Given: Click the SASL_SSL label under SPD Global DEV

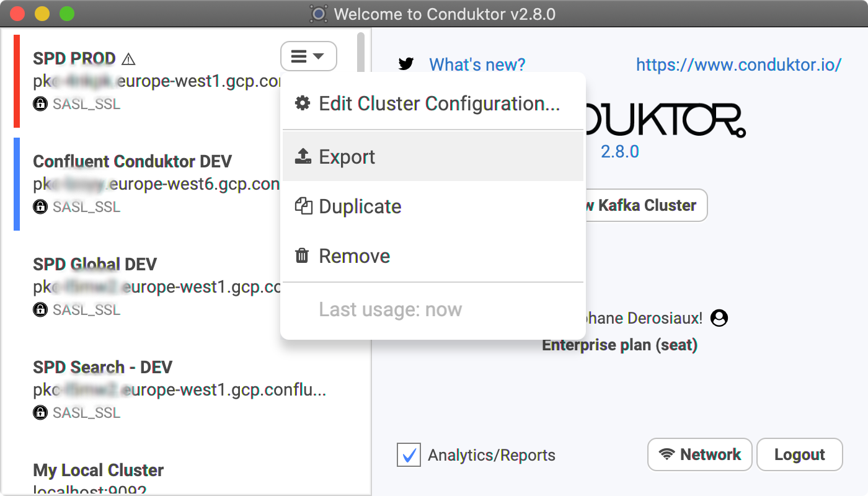Looking at the screenshot, I should pos(86,309).
